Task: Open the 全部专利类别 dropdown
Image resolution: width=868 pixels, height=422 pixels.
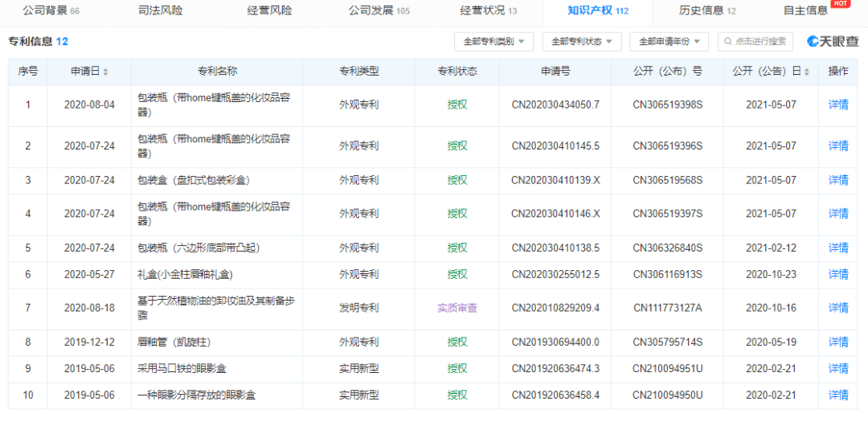Action: (x=493, y=41)
